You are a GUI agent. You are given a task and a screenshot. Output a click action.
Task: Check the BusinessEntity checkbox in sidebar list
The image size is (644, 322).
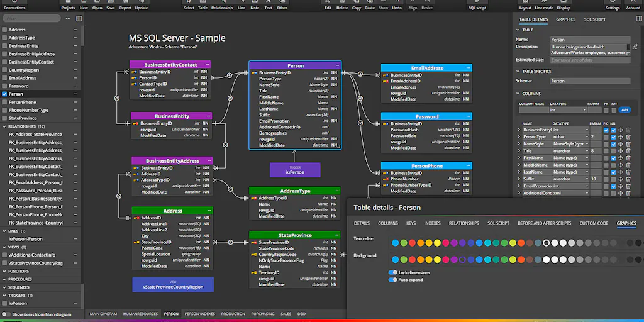(x=4, y=45)
